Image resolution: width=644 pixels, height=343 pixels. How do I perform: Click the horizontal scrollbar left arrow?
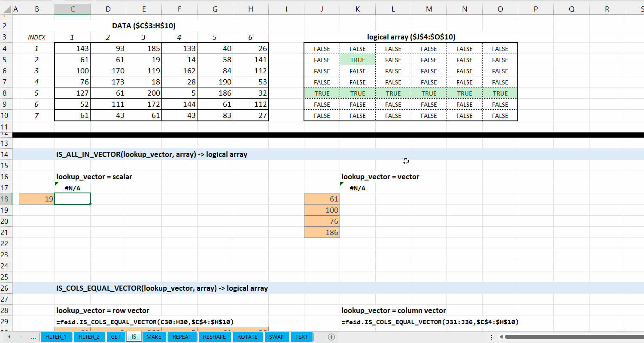pos(501,337)
